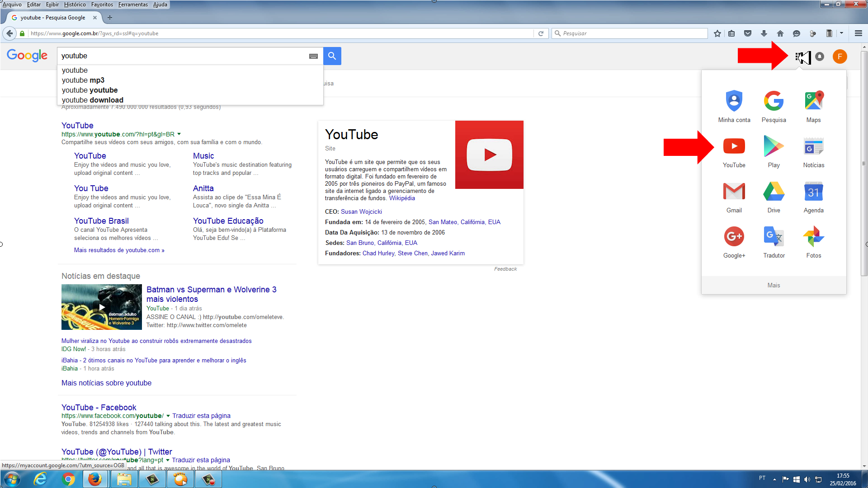Click the Google notifications bell icon

[x=820, y=56]
